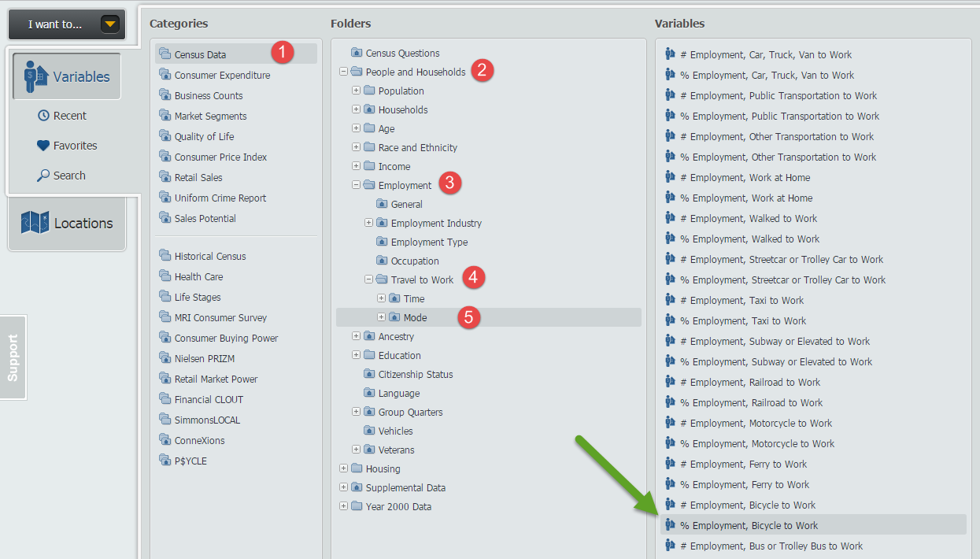Click the Census Questions folder icon
This screenshot has height=559, width=980.
356,53
